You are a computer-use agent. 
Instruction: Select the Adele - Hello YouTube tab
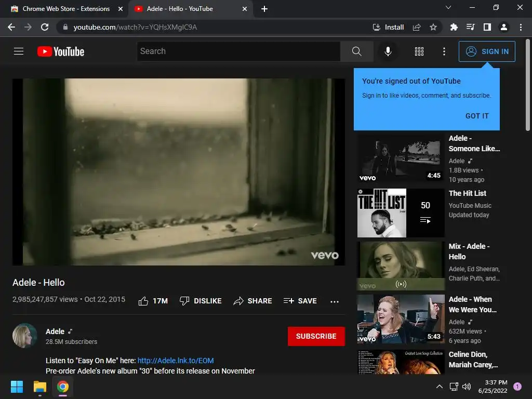click(191, 9)
